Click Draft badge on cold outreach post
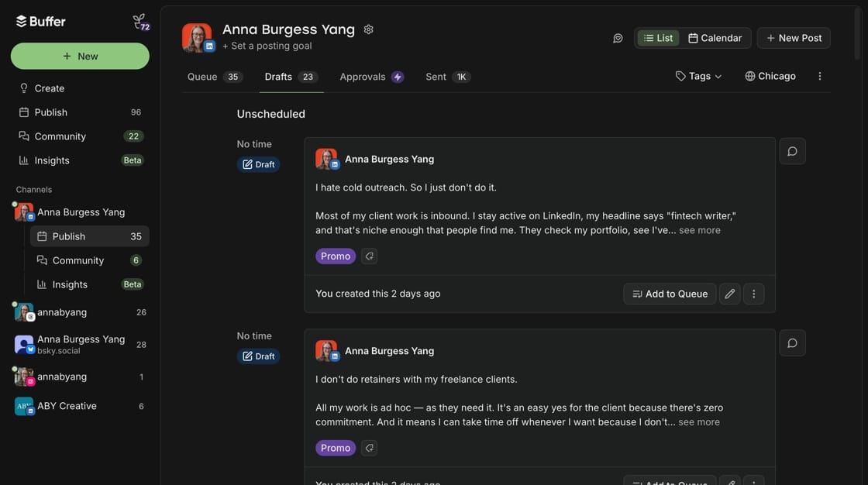 (259, 164)
